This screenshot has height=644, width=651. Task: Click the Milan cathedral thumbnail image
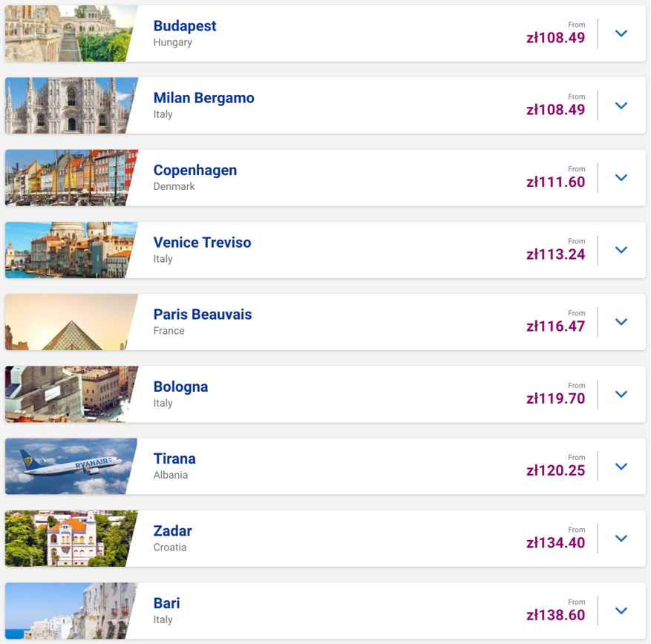point(71,105)
